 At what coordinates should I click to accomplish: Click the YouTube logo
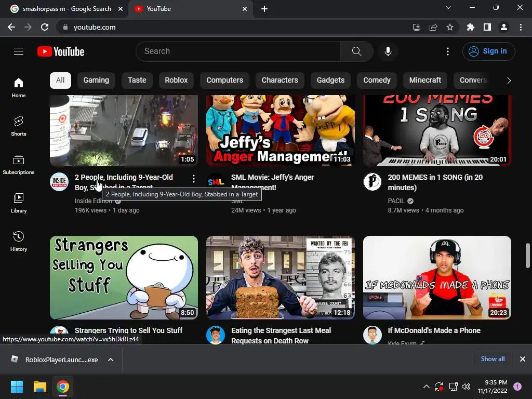61,51
